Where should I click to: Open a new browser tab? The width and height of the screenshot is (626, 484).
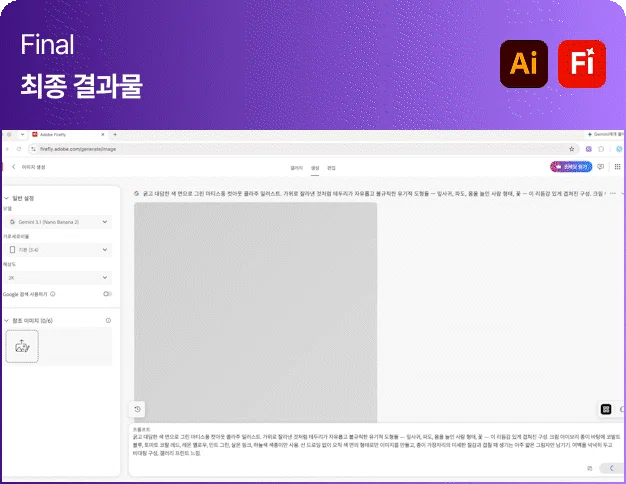(x=115, y=135)
